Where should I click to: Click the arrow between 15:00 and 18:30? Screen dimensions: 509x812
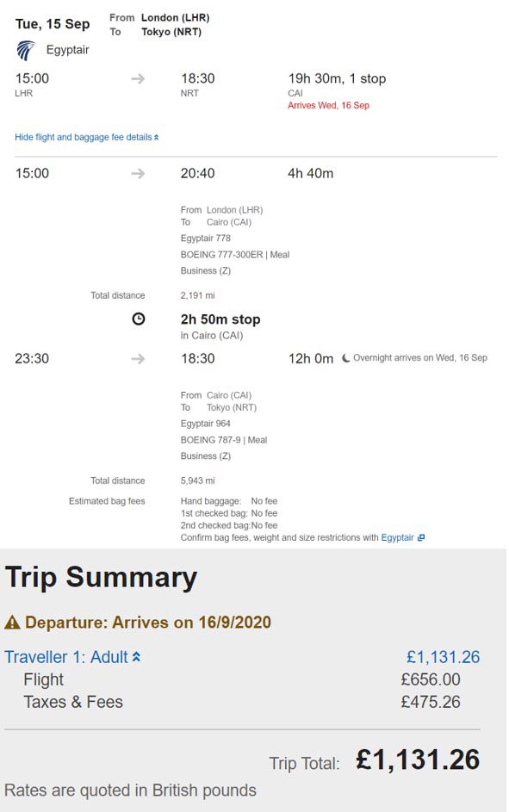138,78
